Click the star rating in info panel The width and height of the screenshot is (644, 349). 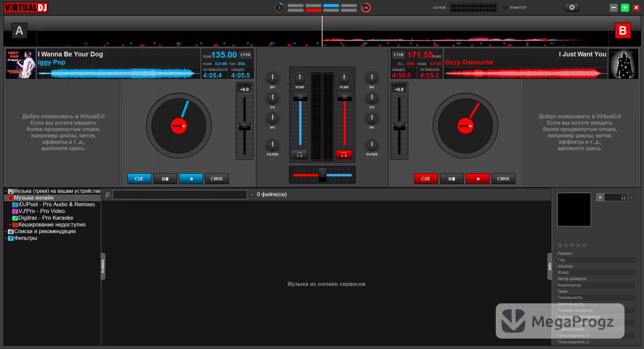click(572, 245)
